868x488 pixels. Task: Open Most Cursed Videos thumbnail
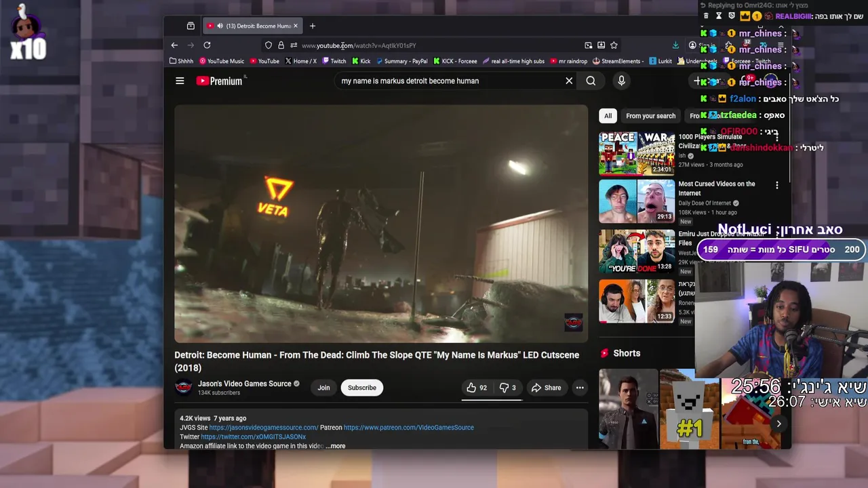click(637, 201)
